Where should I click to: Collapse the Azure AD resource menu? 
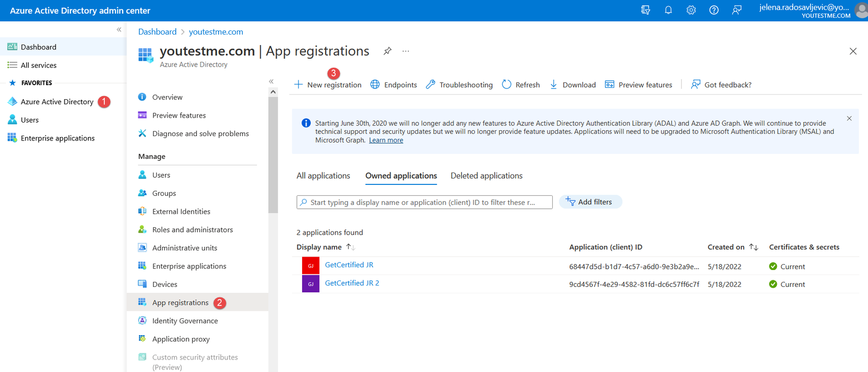click(x=271, y=81)
